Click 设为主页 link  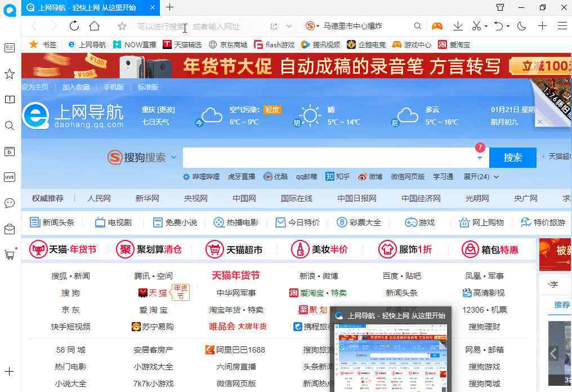(35, 87)
